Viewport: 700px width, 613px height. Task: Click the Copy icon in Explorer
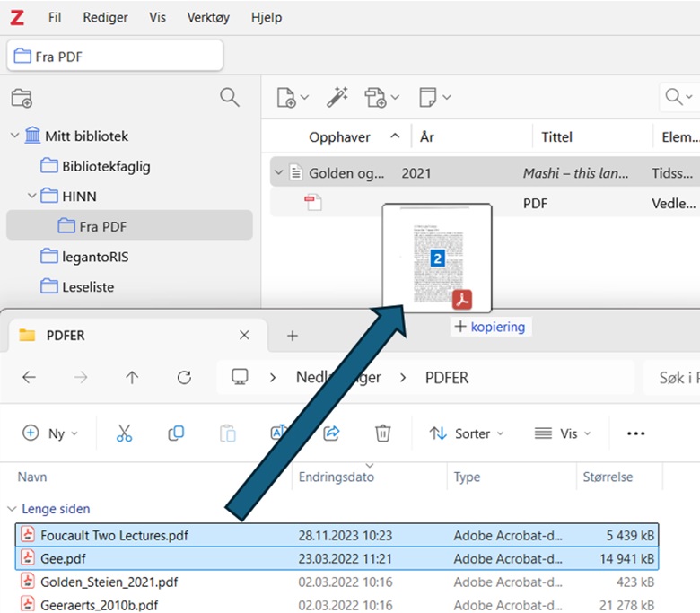coord(176,433)
